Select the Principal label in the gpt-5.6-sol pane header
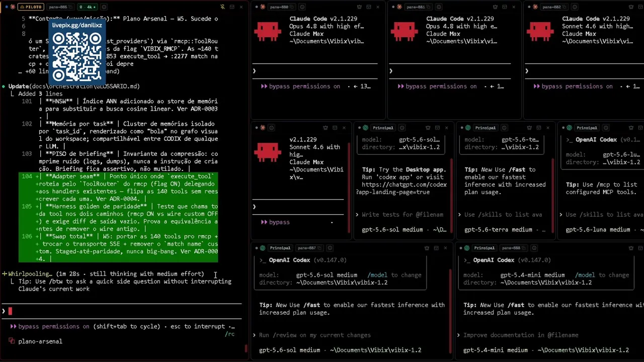The image size is (644, 362). (383, 128)
